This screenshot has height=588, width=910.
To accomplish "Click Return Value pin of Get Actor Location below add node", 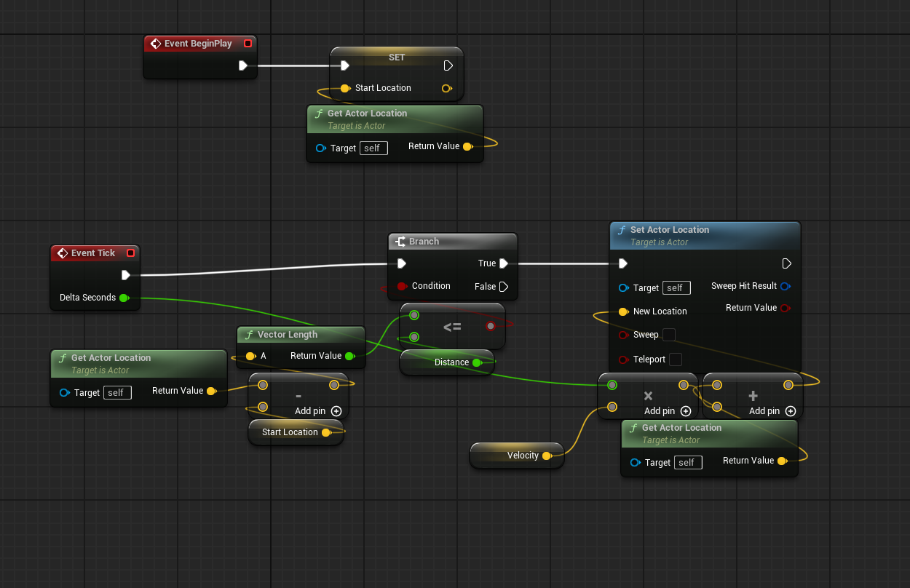I will tap(782, 461).
